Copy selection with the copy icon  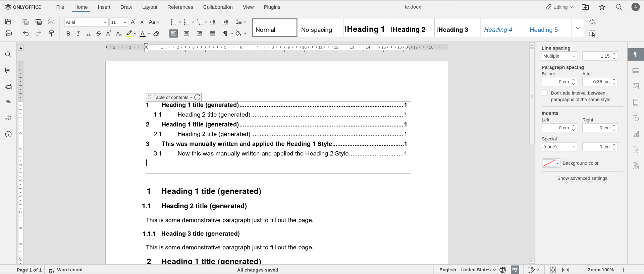pyautogui.click(x=25, y=22)
